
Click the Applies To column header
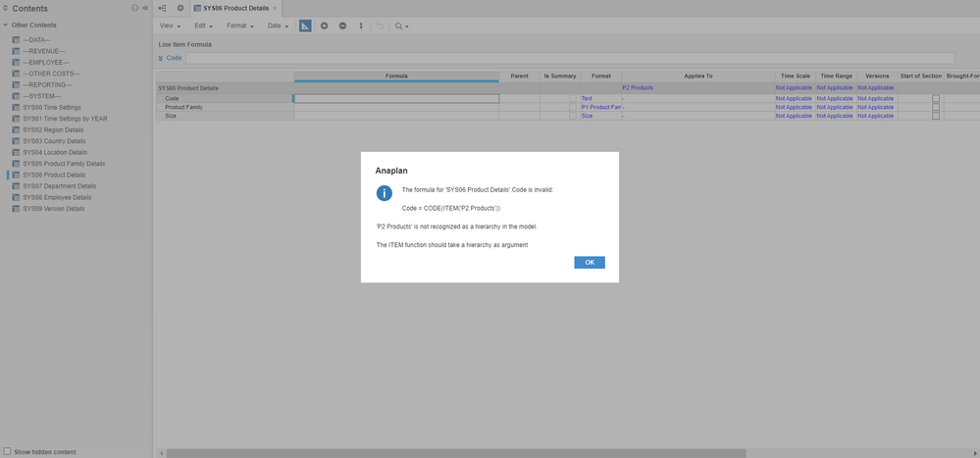coord(698,76)
